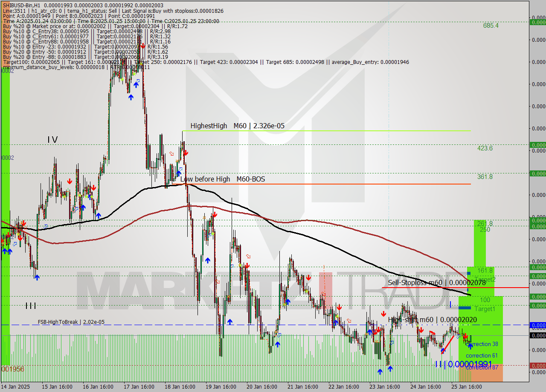The height and width of the screenshot is (392, 546).
Task: Select the green HighestHigh horizontal line
Action: pyautogui.click(x=326, y=130)
